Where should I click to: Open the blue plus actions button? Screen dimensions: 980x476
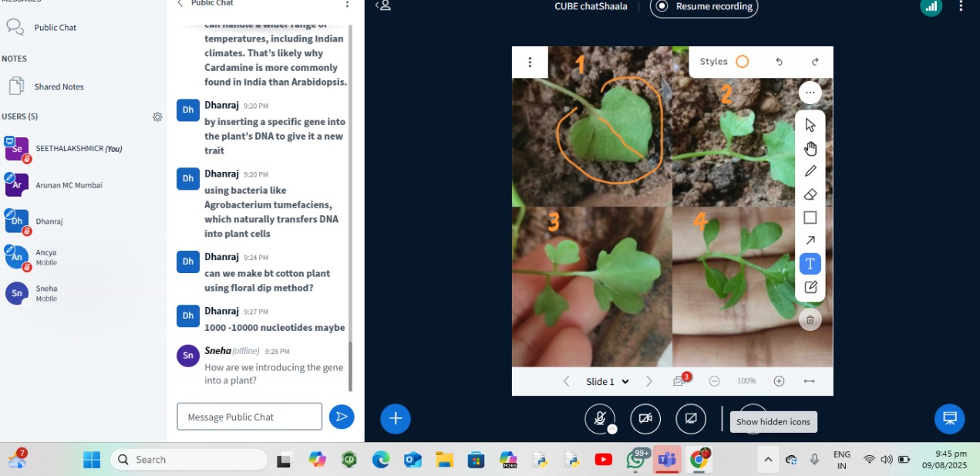click(x=396, y=418)
